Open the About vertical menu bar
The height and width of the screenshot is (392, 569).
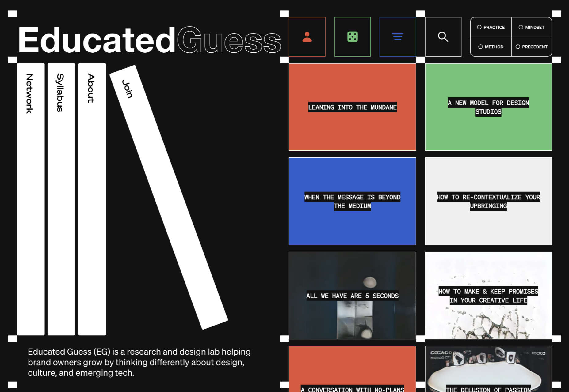[x=92, y=199]
